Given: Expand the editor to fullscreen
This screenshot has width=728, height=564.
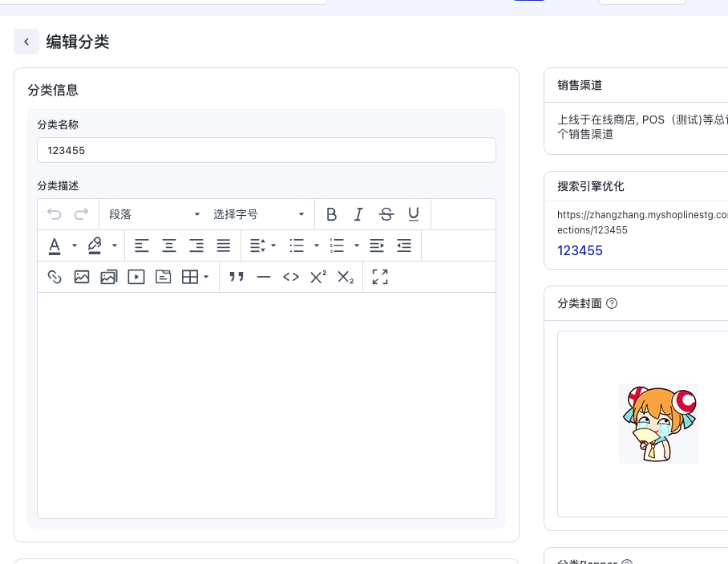Looking at the screenshot, I should [x=380, y=277].
